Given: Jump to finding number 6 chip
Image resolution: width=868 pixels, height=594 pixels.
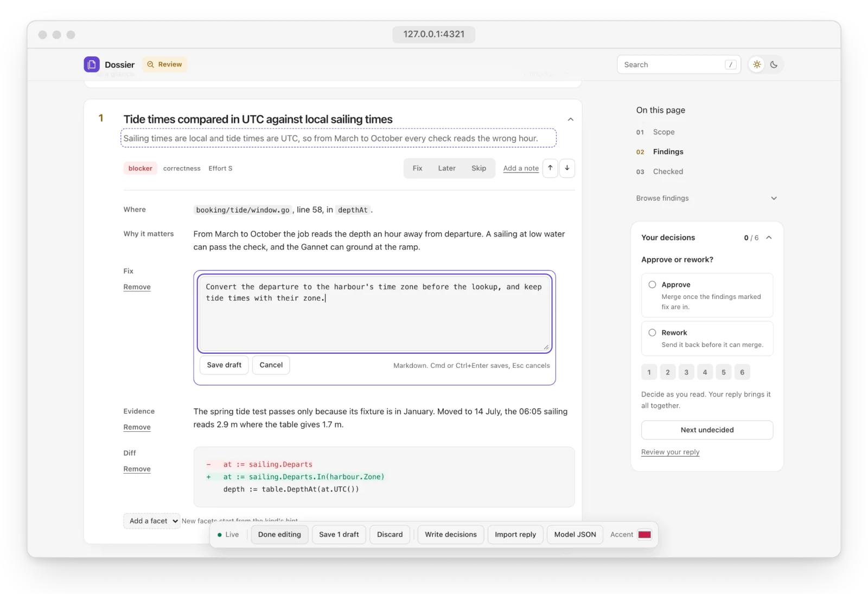Looking at the screenshot, I should point(742,372).
